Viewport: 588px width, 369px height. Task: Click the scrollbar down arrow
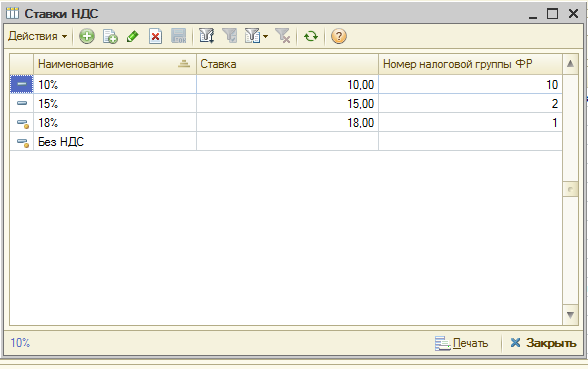(x=570, y=315)
